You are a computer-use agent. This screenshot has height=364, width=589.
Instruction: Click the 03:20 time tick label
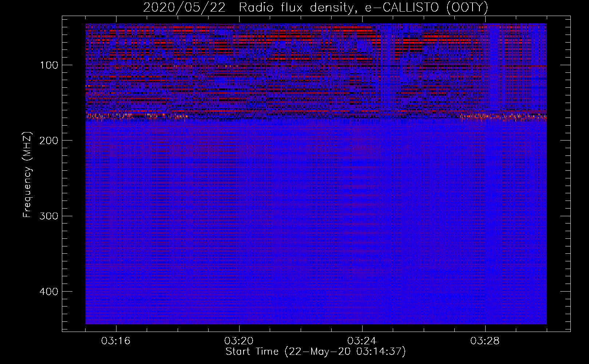[239, 341]
